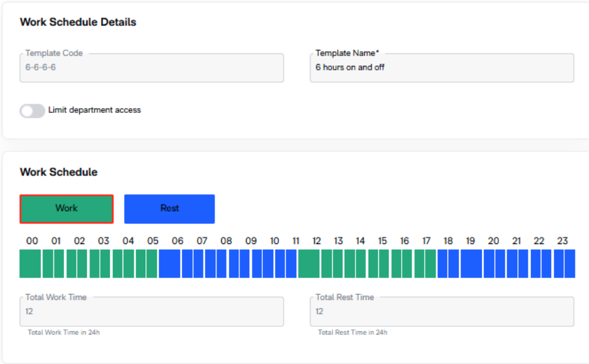589x364 pixels.
Task: Select the blue schedule block under hour 06
Action: point(170,264)
